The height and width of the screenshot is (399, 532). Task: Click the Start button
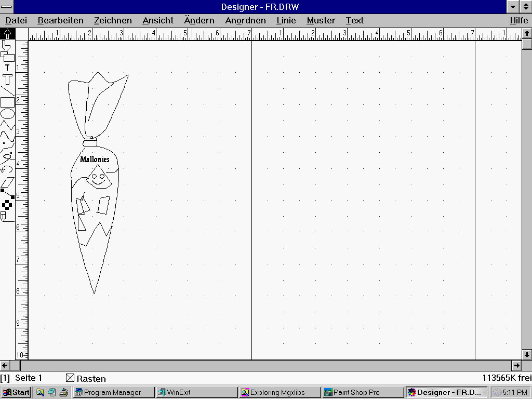(16, 393)
